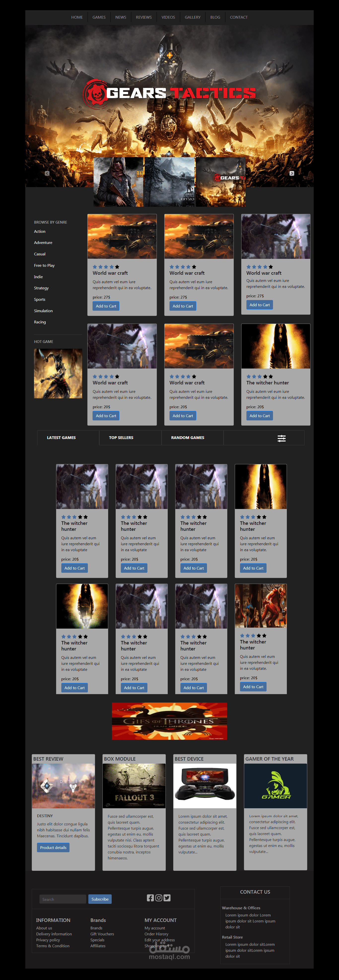Open the HOT GAME warrior image
Viewport: 339px width, 980px height.
(58, 373)
